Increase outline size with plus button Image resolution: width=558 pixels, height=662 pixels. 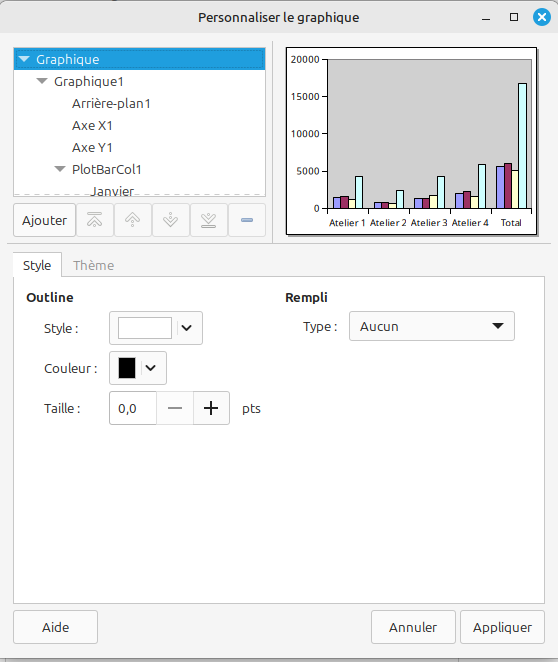[x=211, y=408]
